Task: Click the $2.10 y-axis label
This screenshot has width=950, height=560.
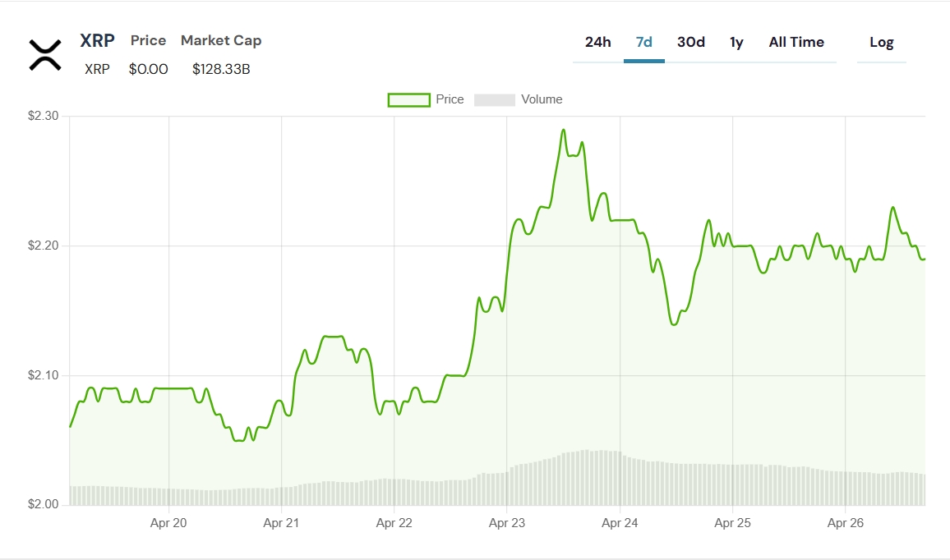Action: (x=43, y=375)
